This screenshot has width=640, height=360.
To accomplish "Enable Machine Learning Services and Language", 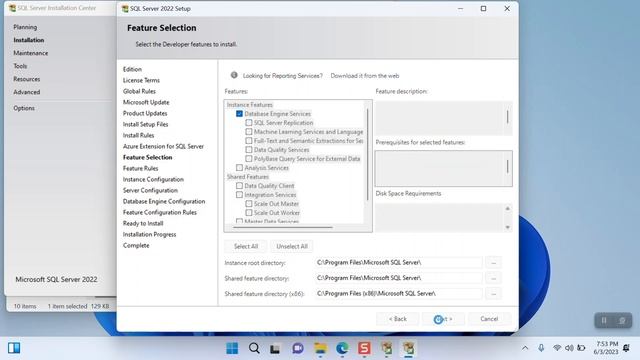I will tap(249, 131).
